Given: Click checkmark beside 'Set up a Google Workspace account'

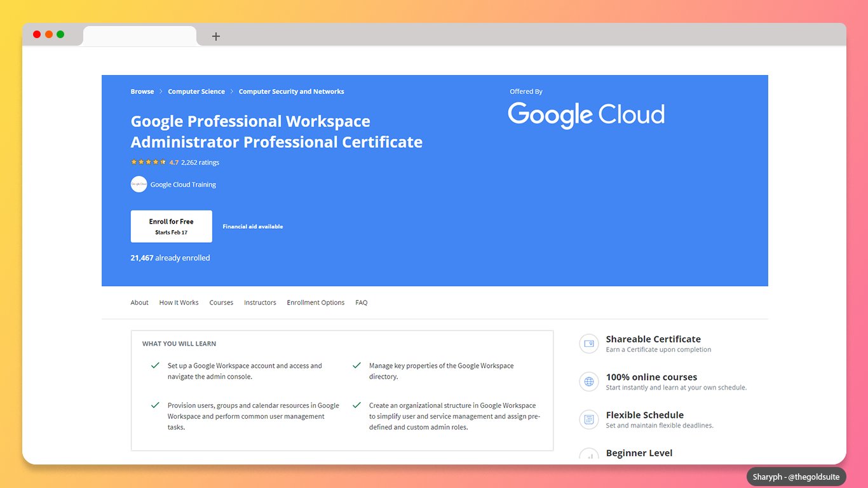Looking at the screenshot, I should (x=155, y=365).
